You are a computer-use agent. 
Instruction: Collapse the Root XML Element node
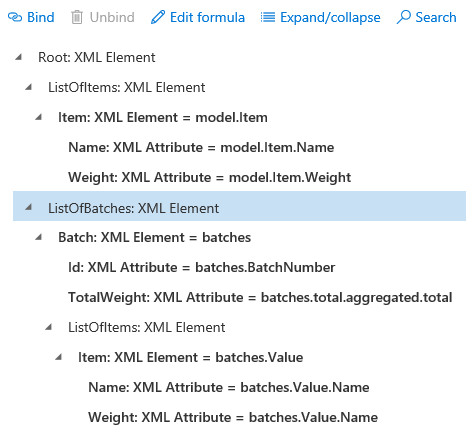(18, 57)
